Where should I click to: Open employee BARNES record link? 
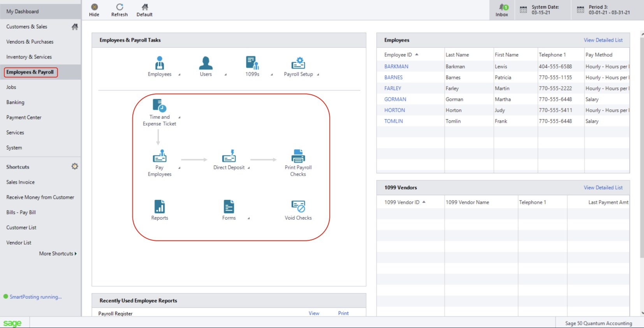coord(394,78)
